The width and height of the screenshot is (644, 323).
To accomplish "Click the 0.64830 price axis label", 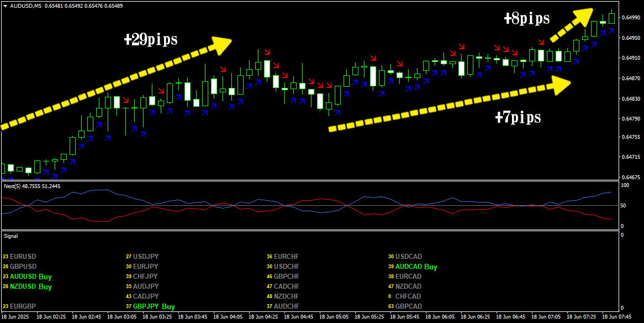I will (630, 99).
